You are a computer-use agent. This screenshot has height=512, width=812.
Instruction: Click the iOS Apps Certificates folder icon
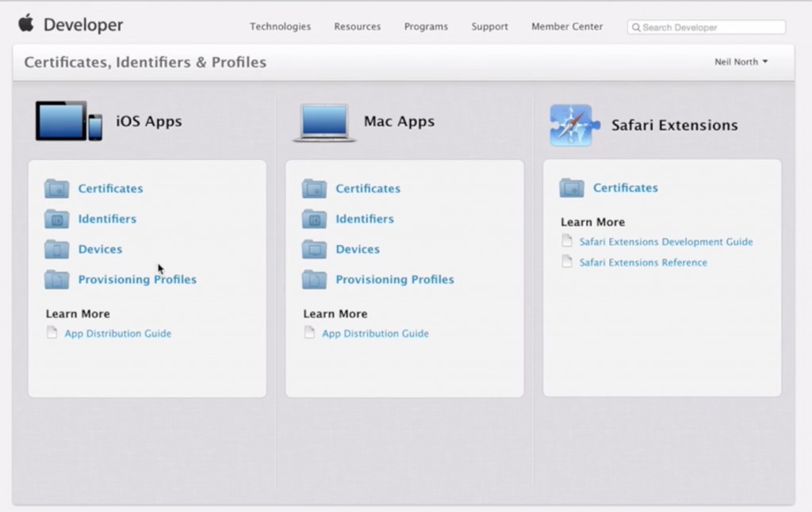pos(56,189)
